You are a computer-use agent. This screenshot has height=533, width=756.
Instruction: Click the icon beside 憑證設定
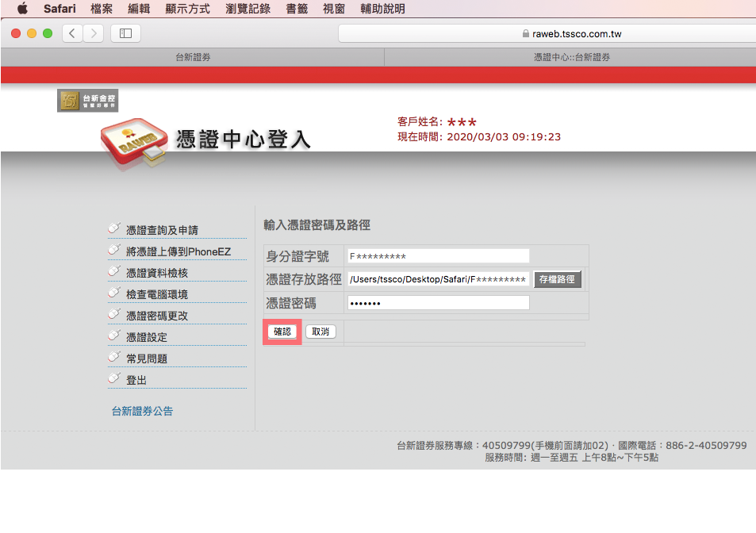[114, 335]
